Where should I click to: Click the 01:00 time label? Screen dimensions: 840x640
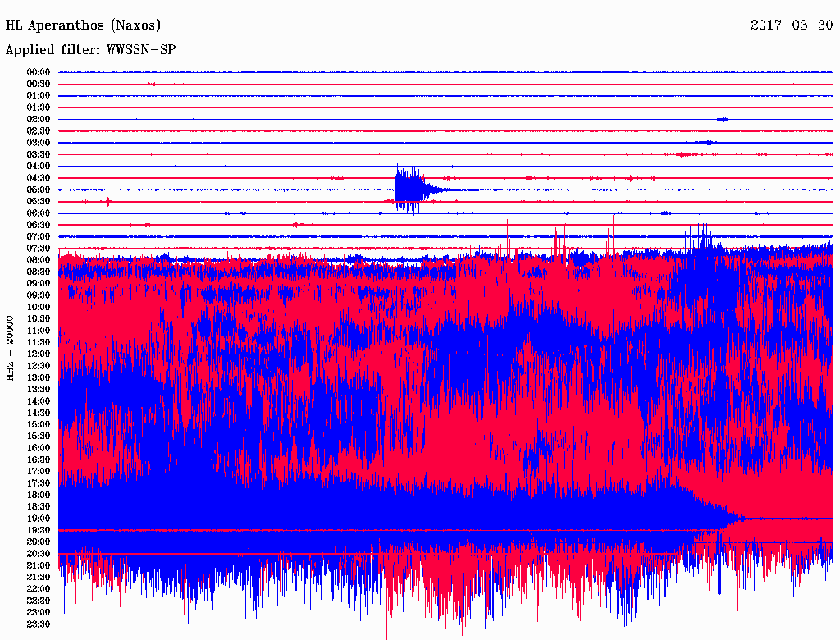pos(39,95)
